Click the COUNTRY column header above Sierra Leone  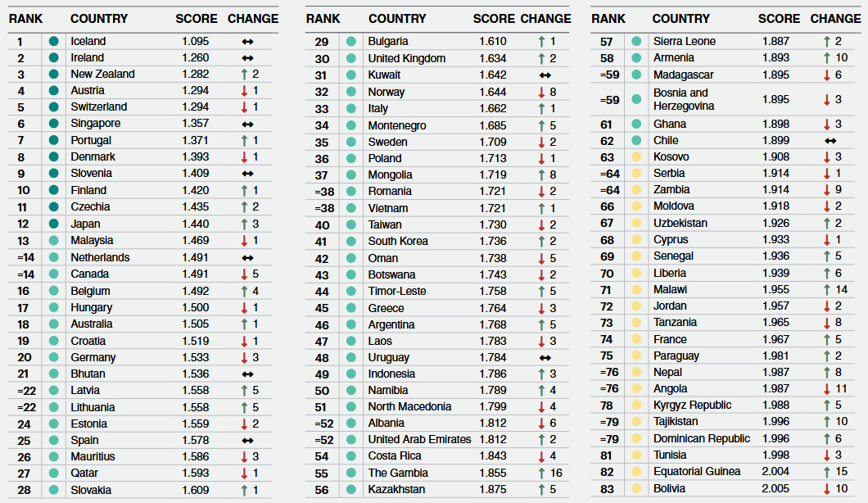click(681, 18)
